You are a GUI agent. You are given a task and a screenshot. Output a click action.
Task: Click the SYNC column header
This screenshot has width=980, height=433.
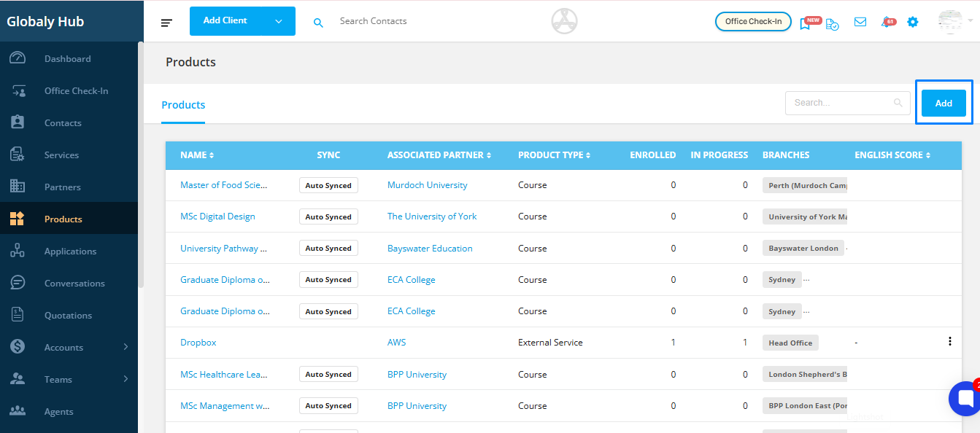click(x=328, y=155)
